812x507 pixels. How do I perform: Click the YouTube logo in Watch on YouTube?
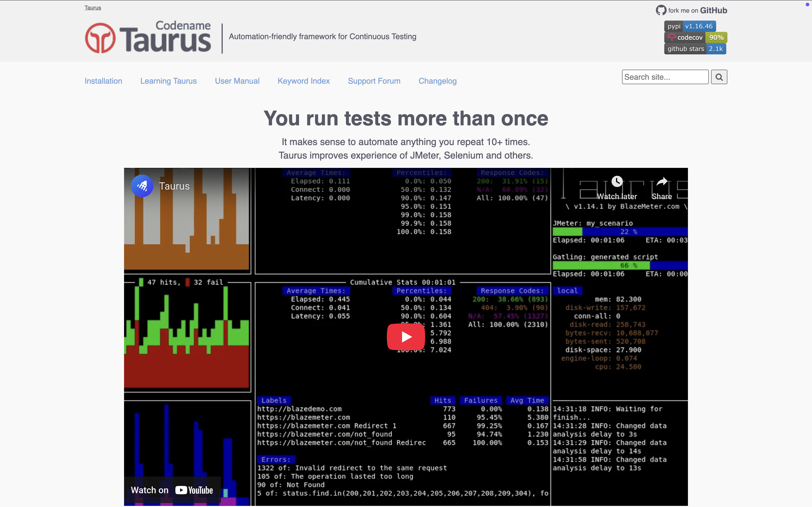coord(182,490)
